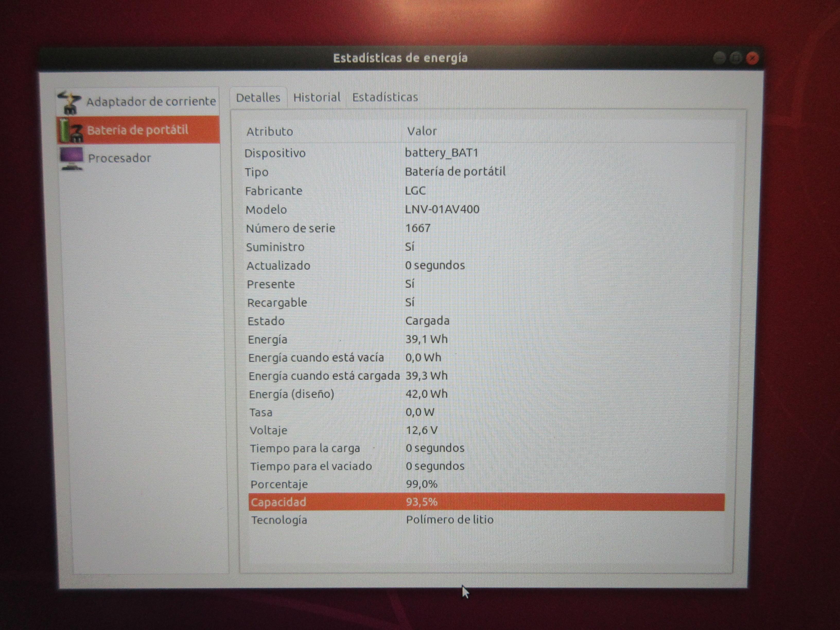
Task: Sort by the Valor column header
Action: pyautogui.click(x=422, y=131)
